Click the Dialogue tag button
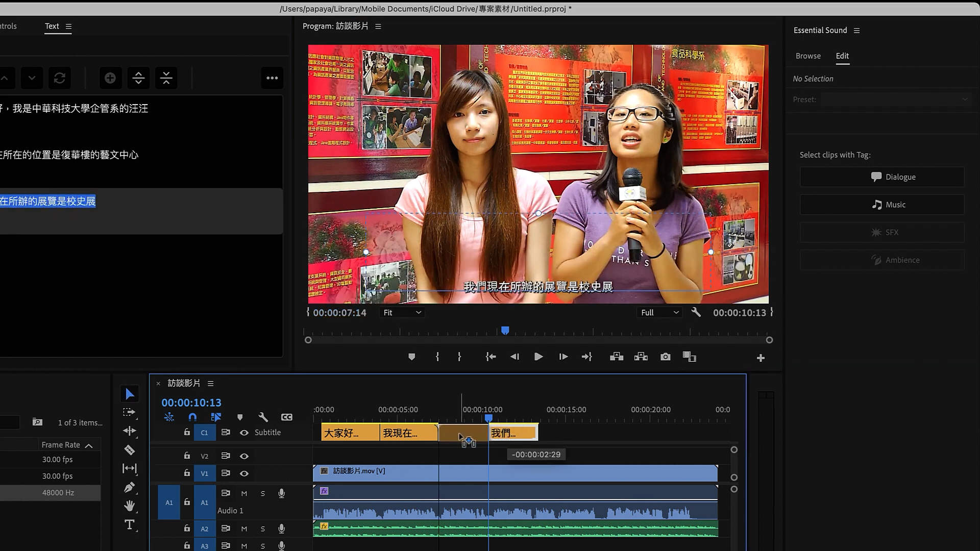The height and width of the screenshot is (551, 980). [x=881, y=177]
